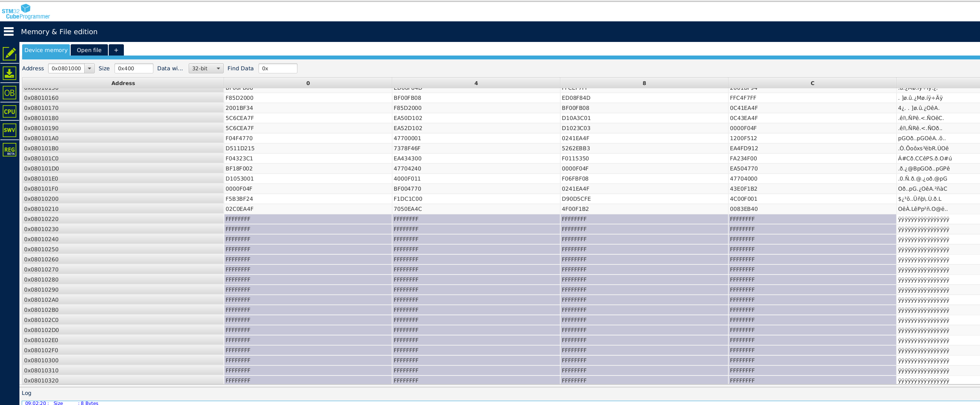Select cell 43E0F1B2 value
The width and height of the screenshot is (980, 405).
[x=812, y=189]
